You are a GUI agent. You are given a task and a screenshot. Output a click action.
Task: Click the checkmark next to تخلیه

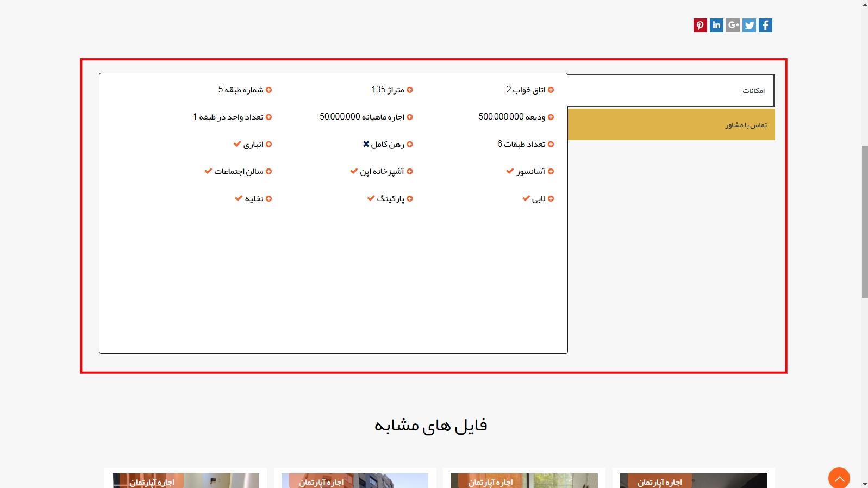[x=239, y=198]
